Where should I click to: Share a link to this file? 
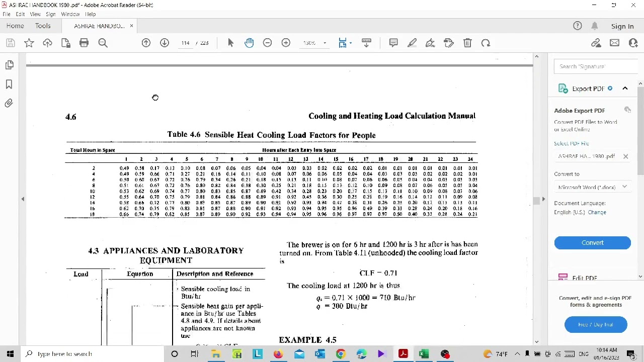596,43
